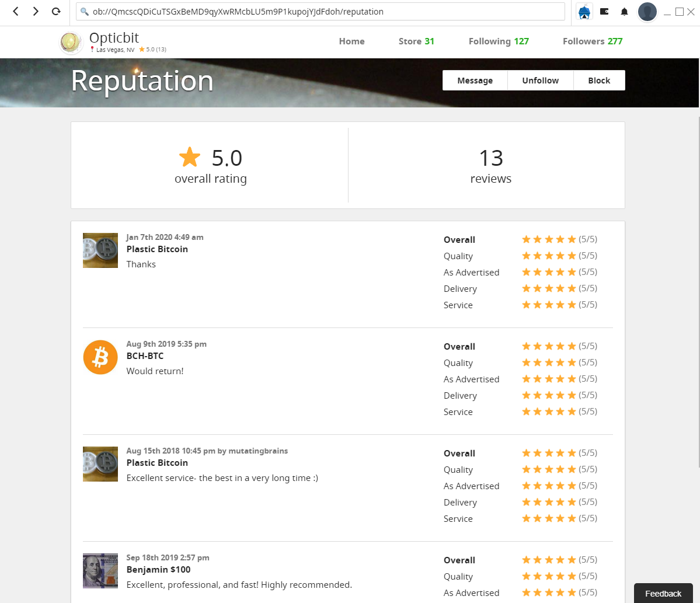Click the Reputation page heading
The height and width of the screenshot is (603, 700).
(142, 81)
